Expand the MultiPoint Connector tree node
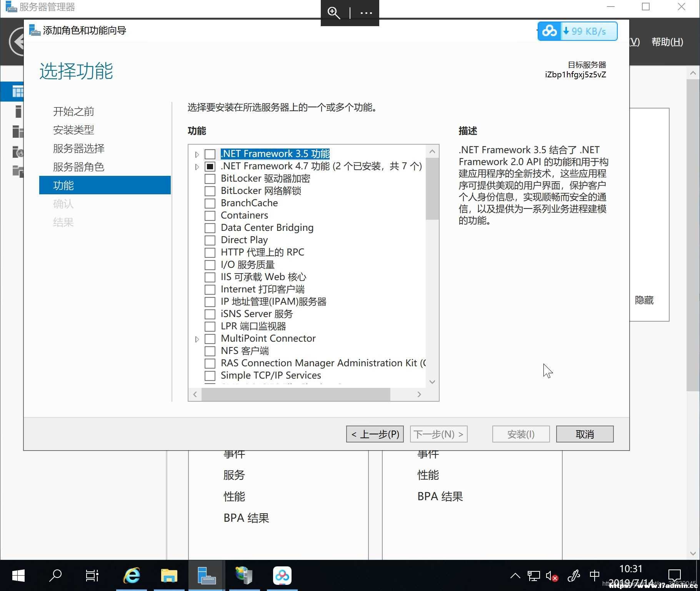Screen dimensions: 700x591 (x=197, y=339)
